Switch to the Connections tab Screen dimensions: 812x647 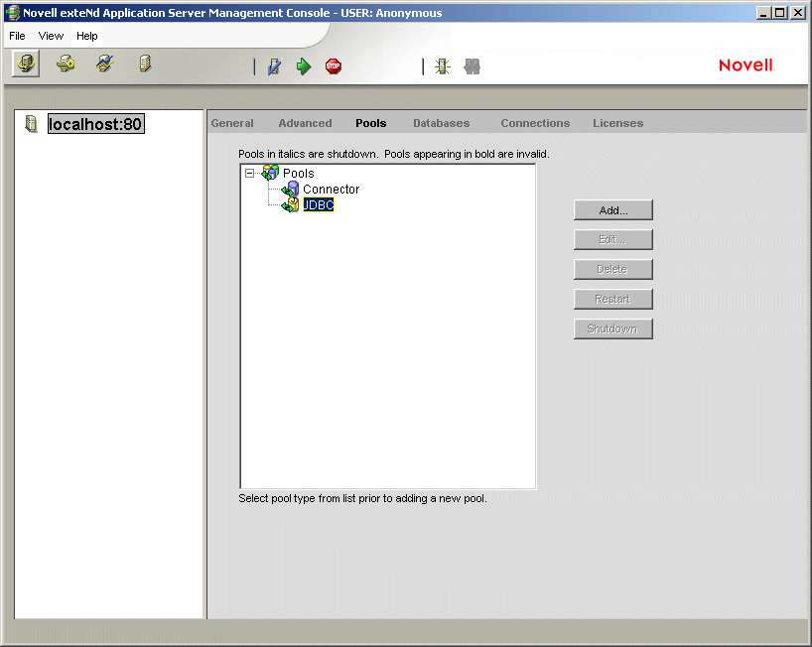point(535,123)
